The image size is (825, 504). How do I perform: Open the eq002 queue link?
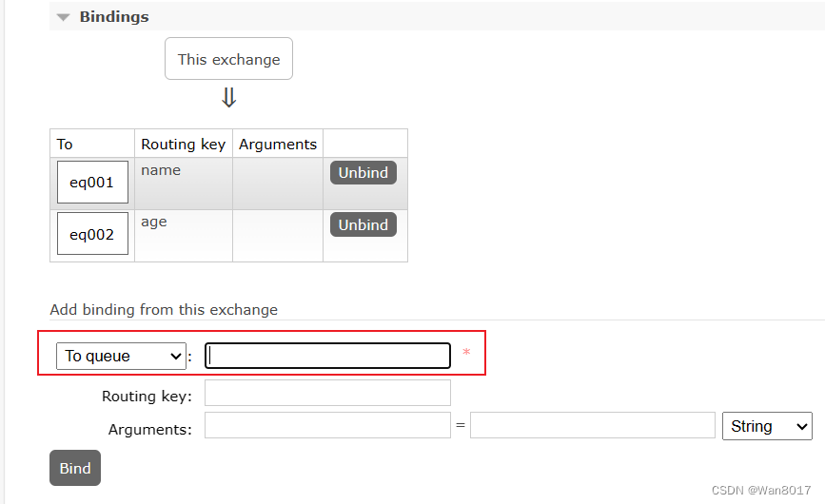(x=92, y=234)
